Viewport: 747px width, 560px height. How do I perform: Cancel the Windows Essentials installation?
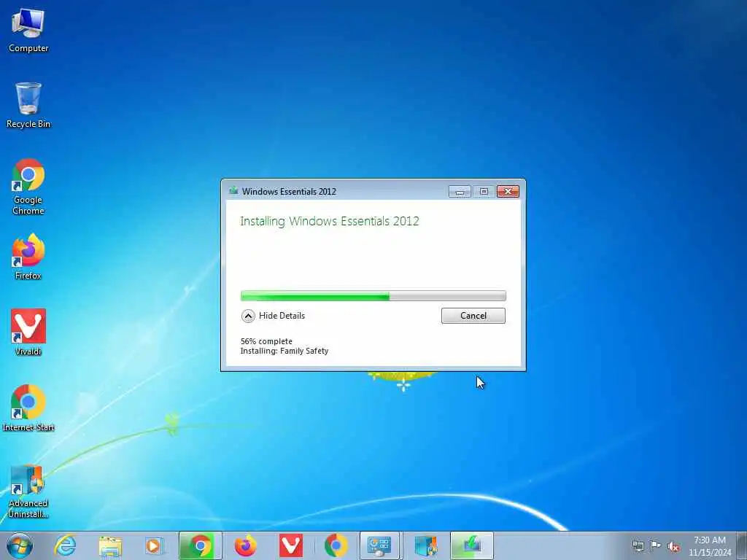pyautogui.click(x=473, y=316)
